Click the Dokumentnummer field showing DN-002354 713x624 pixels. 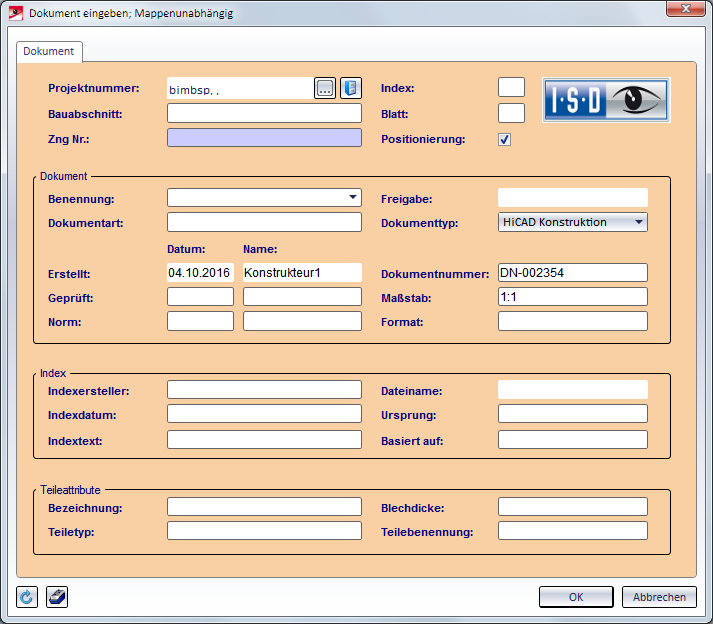pyautogui.click(x=572, y=272)
